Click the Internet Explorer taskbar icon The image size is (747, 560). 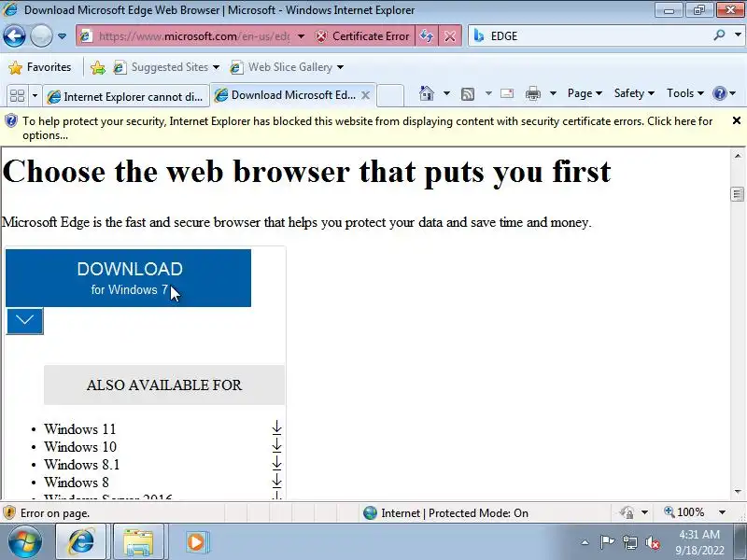point(81,542)
